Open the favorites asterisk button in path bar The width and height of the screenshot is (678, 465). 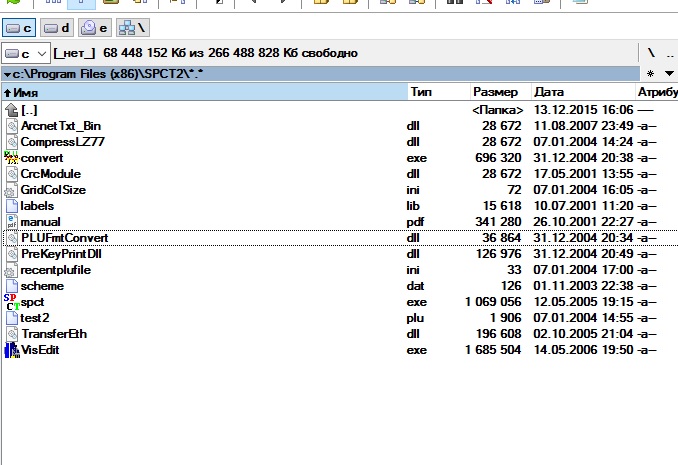652,74
